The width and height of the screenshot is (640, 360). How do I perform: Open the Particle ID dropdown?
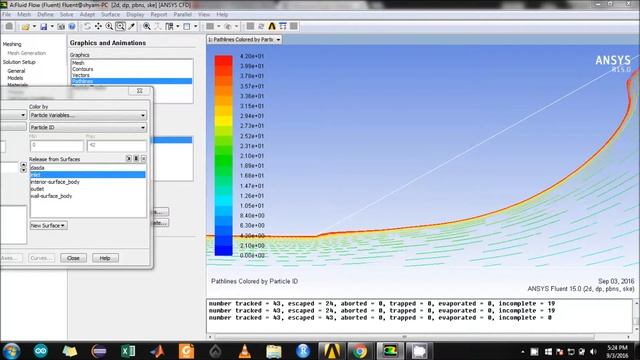[x=88, y=127]
